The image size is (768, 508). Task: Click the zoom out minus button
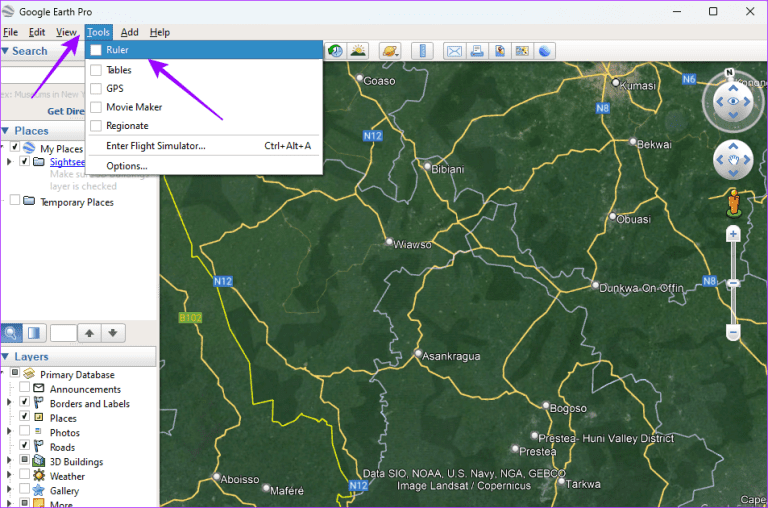(x=733, y=333)
